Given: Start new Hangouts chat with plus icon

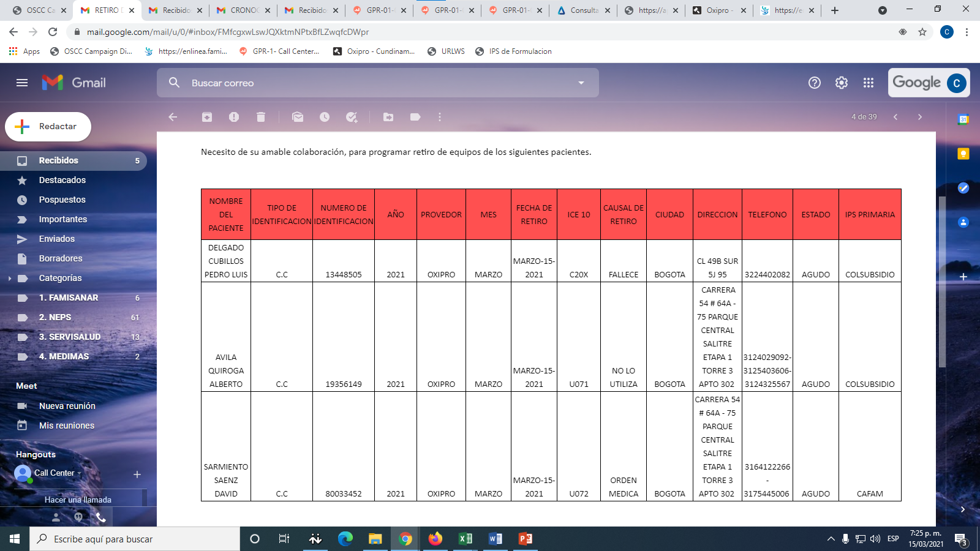Looking at the screenshot, I should (137, 474).
